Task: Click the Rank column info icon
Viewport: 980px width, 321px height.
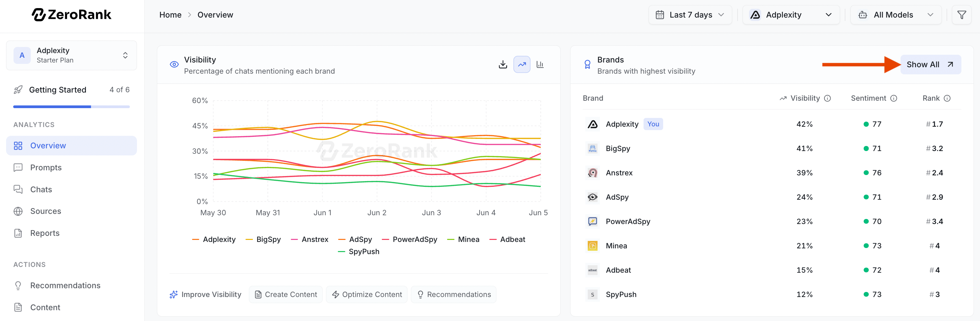Action: coord(947,98)
